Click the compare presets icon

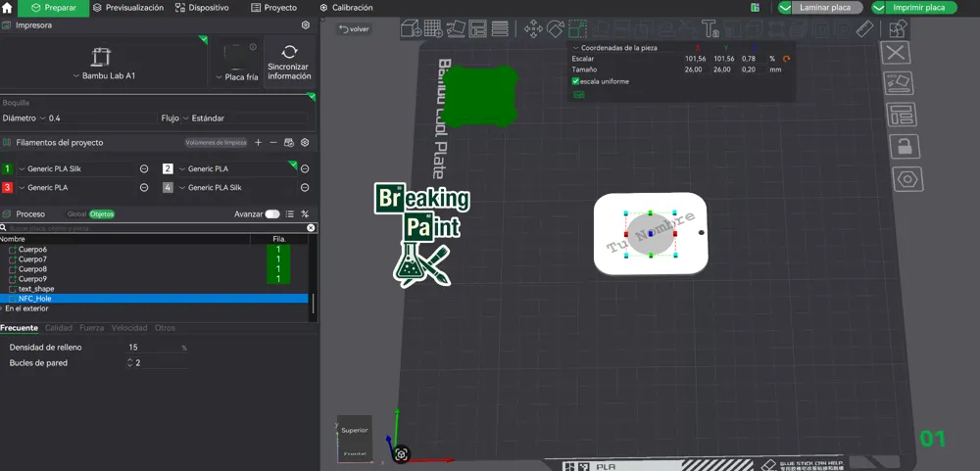click(305, 214)
